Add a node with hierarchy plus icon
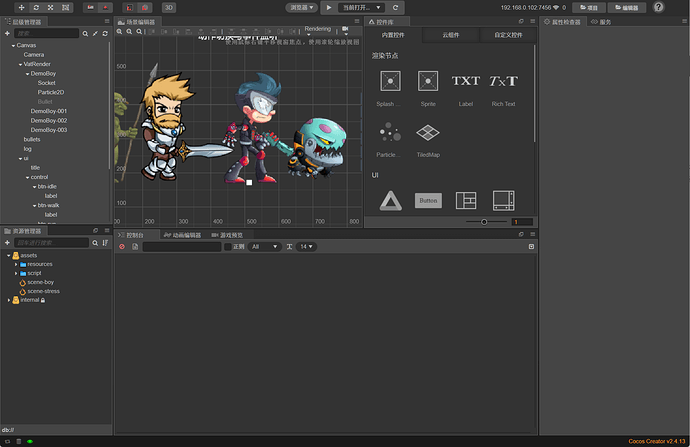Viewport: 690px width, 447px height. 7,33
